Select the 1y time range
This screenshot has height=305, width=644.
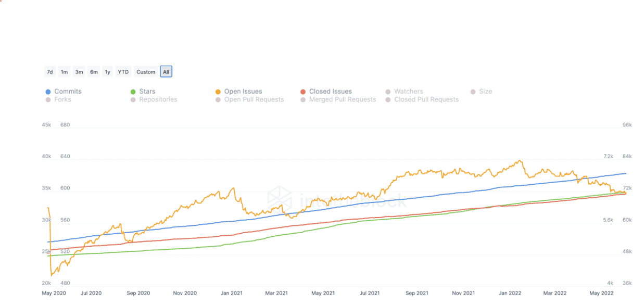[x=108, y=72]
